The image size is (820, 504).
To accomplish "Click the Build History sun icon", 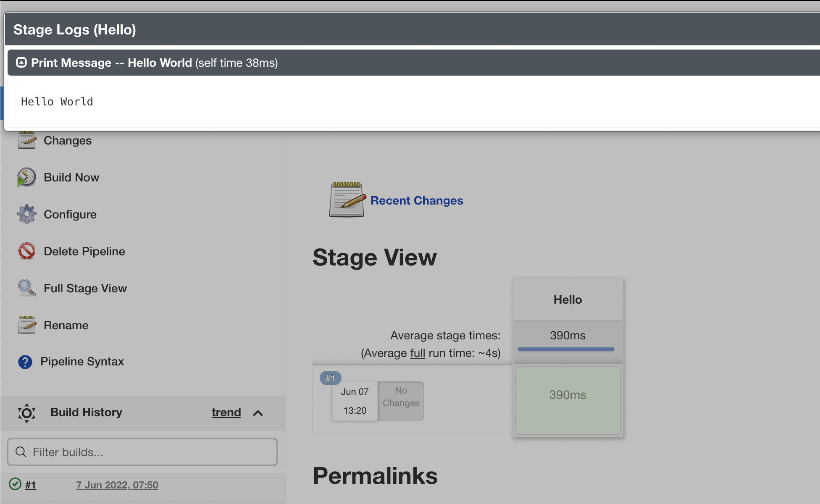I will [26, 413].
